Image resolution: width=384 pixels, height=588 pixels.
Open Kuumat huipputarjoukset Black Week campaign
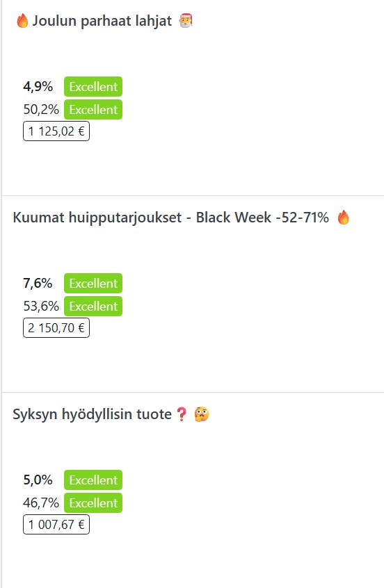tap(171, 218)
